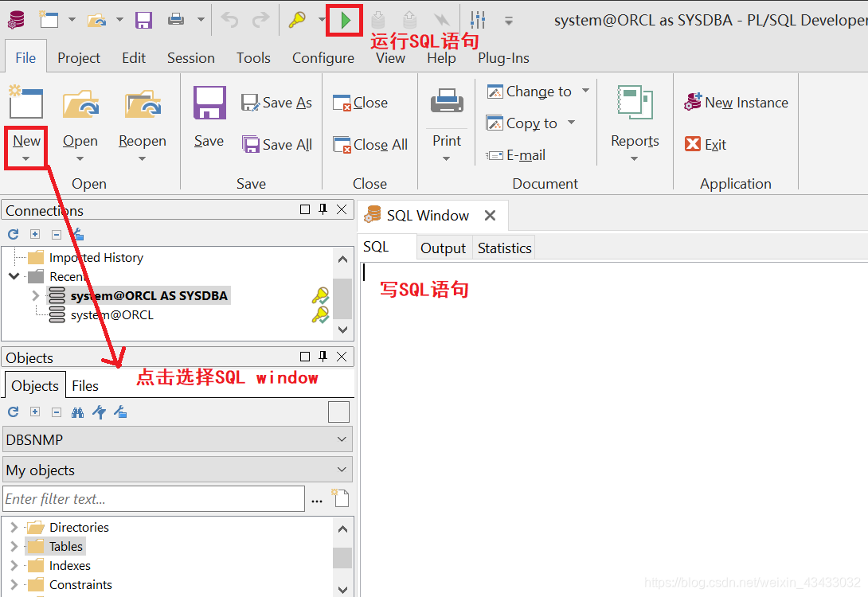Click the Break execution lightning icon
Screen dimensions: 868x597
[x=442, y=20]
